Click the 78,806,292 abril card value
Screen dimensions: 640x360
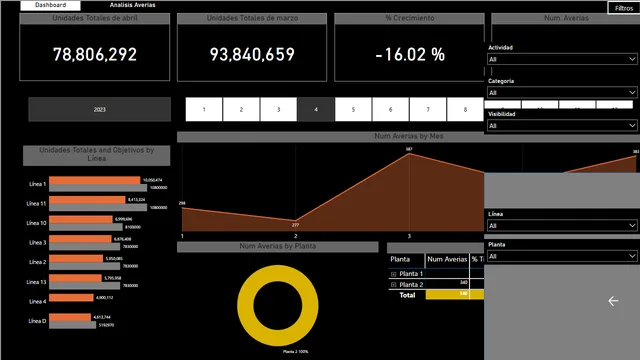[x=95, y=54]
